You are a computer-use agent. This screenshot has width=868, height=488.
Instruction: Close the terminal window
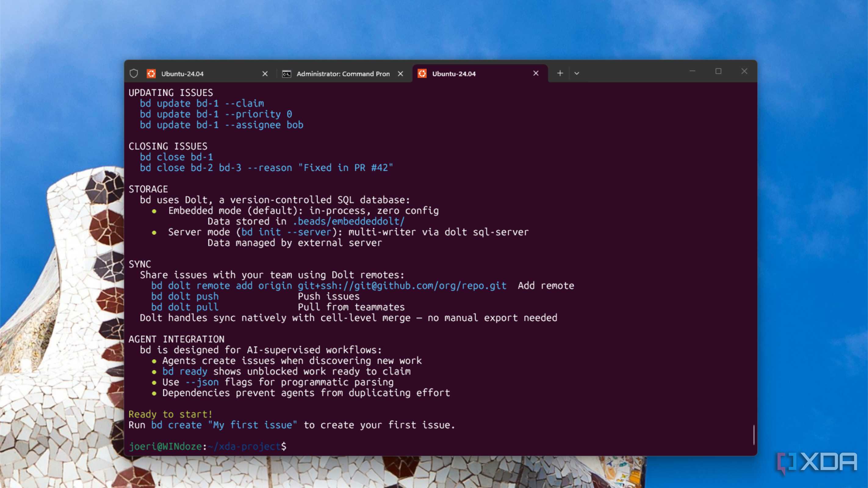744,71
